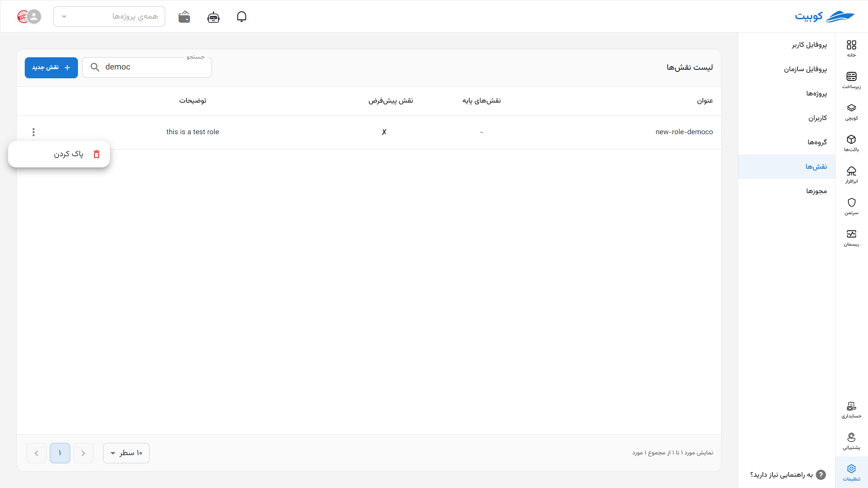
Task: Click the نمایش مورد ۱ تا ۱ summary
Action: pos(672,453)
